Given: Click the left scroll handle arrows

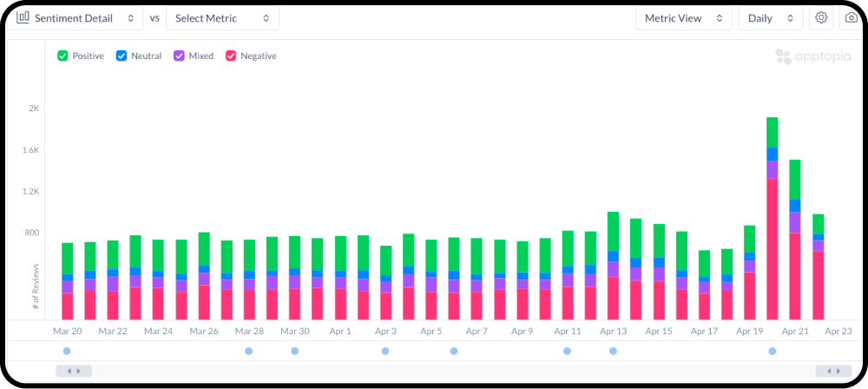Looking at the screenshot, I should tap(74, 371).
